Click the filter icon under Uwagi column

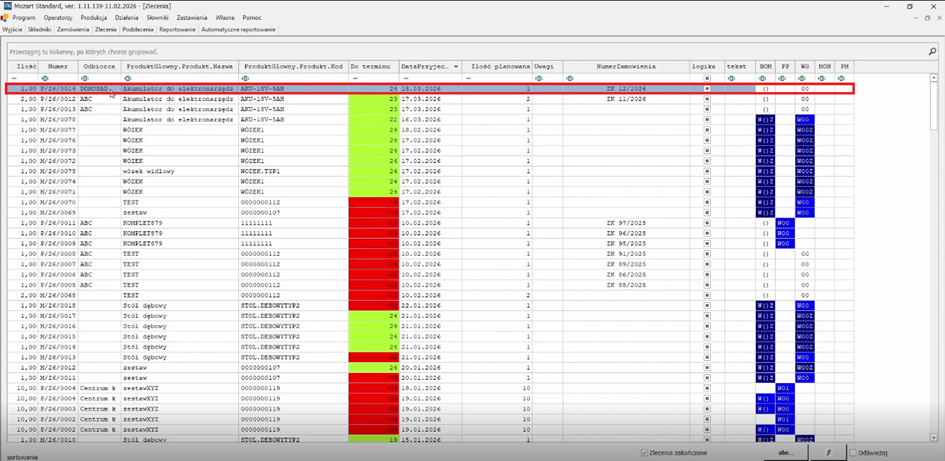coord(539,78)
